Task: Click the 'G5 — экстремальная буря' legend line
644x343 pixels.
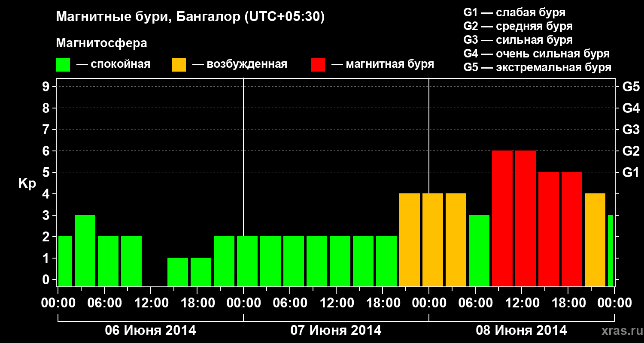Action: [538, 67]
